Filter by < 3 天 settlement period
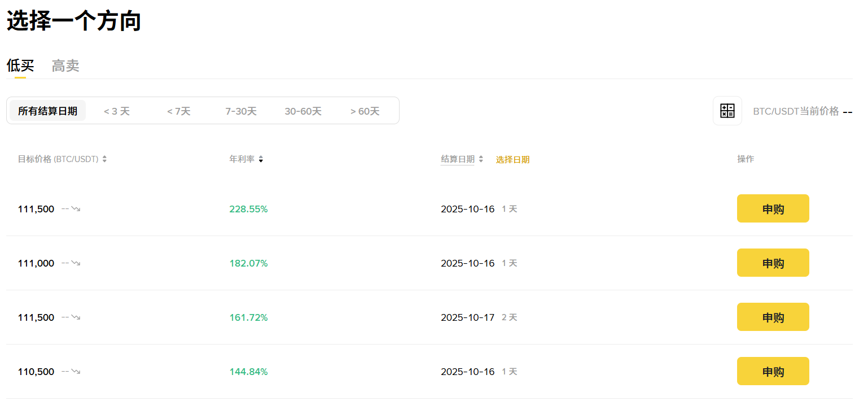Image resolution: width=868 pixels, height=401 pixels. point(117,111)
